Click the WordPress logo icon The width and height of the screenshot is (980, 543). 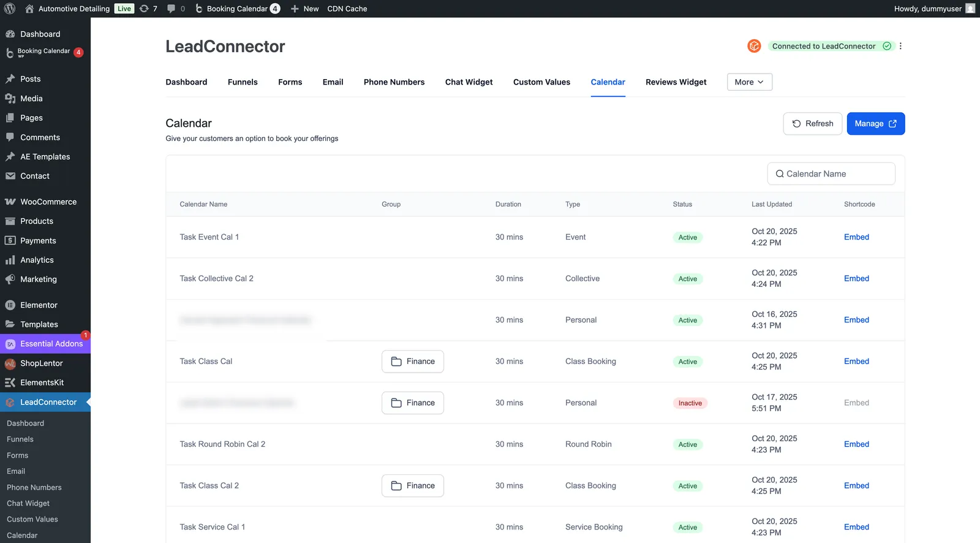click(10, 9)
